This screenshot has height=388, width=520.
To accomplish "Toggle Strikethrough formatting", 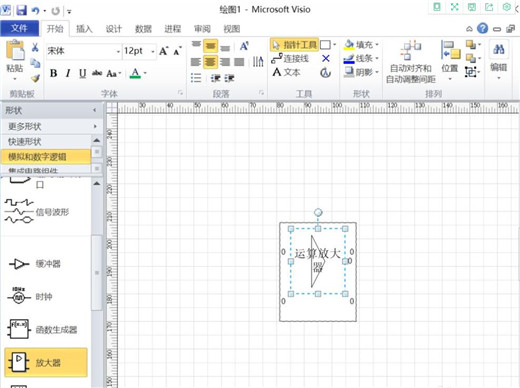I will (97, 73).
